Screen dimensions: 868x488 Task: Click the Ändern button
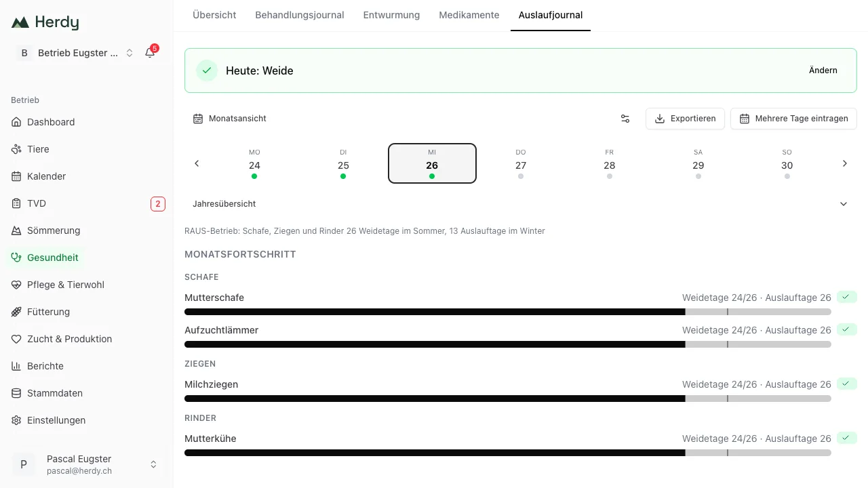[823, 70]
